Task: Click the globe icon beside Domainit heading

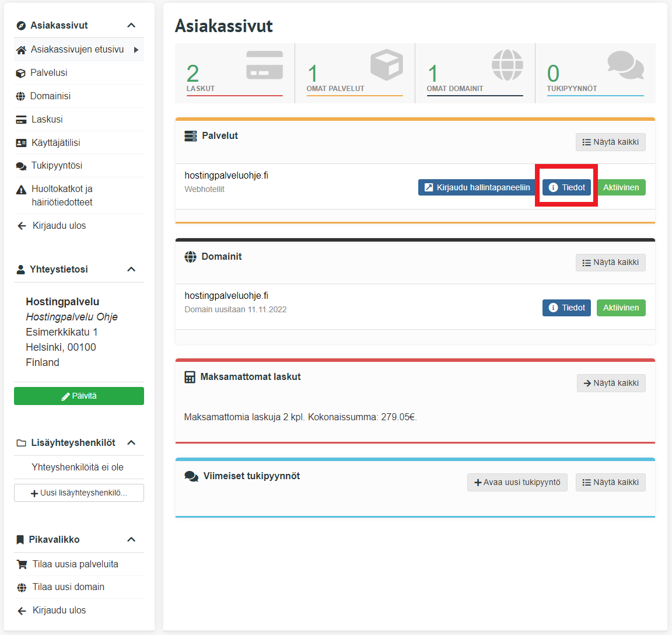Action: coord(190,257)
